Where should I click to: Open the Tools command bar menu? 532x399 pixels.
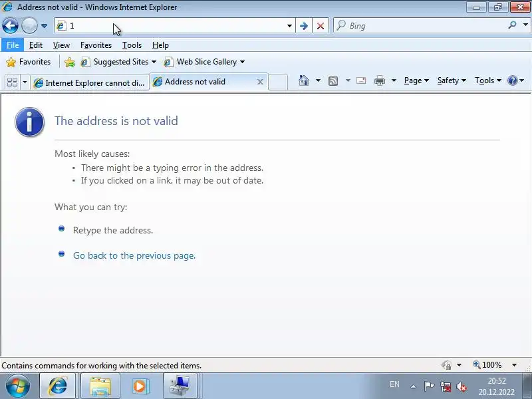click(488, 80)
